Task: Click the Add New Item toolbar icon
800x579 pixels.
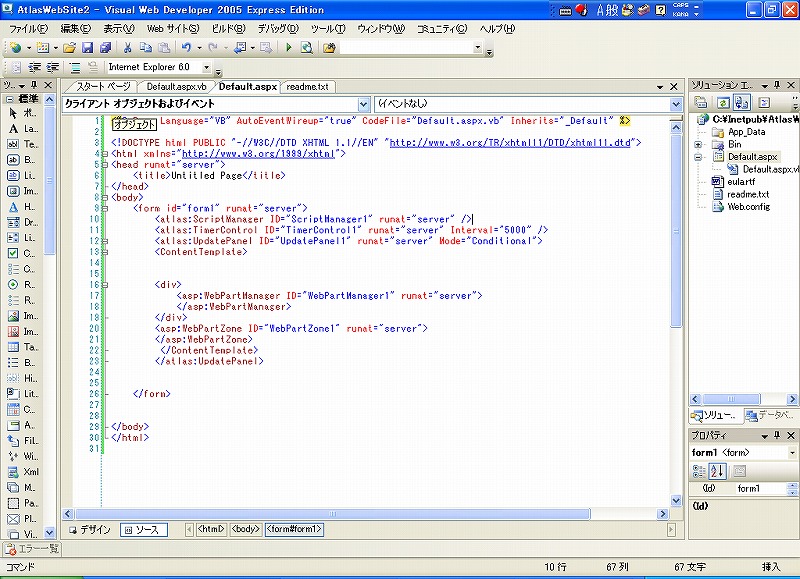Action: [x=43, y=48]
